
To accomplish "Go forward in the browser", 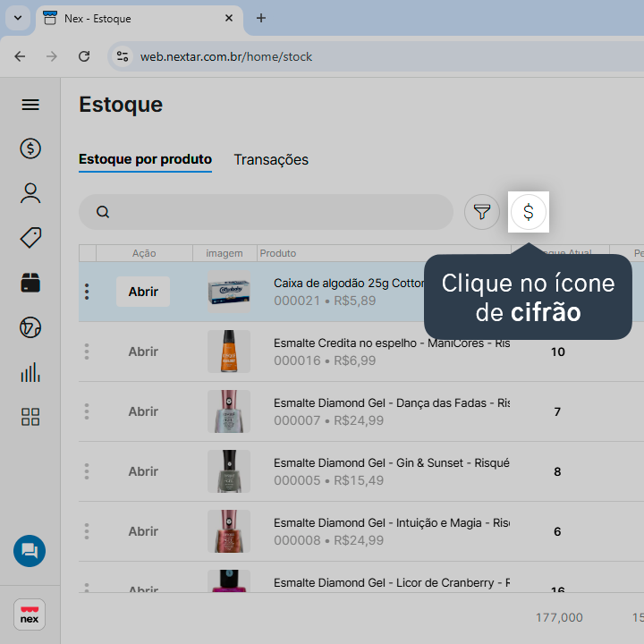I will pos(52,56).
